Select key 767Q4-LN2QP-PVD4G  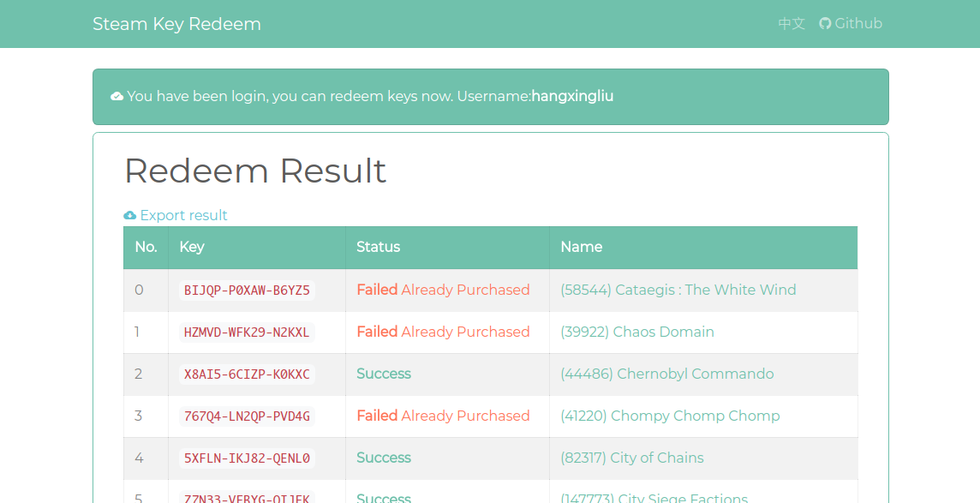(x=247, y=416)
